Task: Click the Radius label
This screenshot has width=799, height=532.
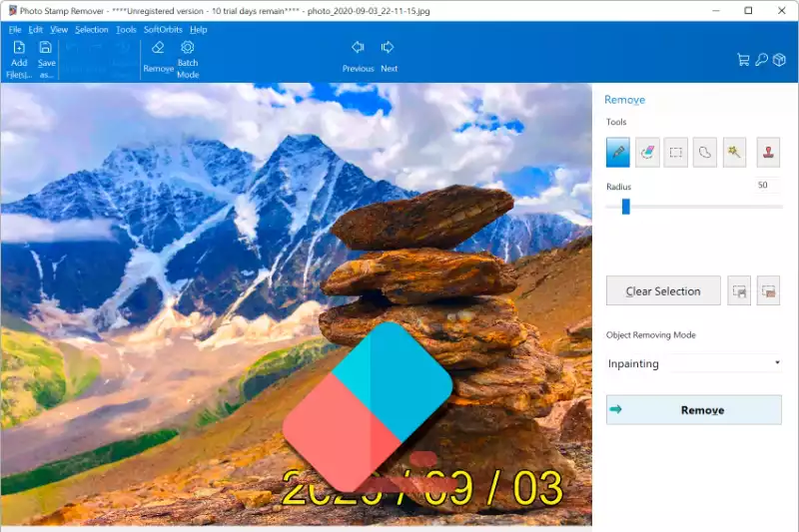Action: click(618, 187)
